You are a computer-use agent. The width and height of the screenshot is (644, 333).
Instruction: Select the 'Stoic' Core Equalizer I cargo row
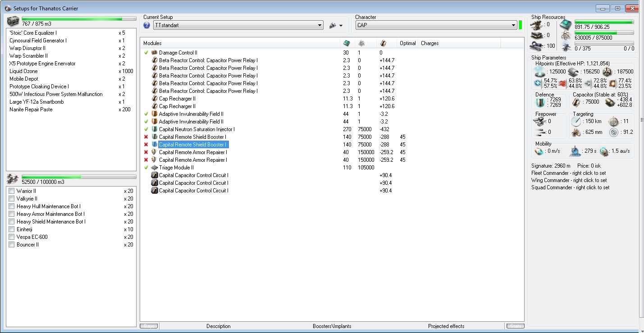[x=71, y=33]
